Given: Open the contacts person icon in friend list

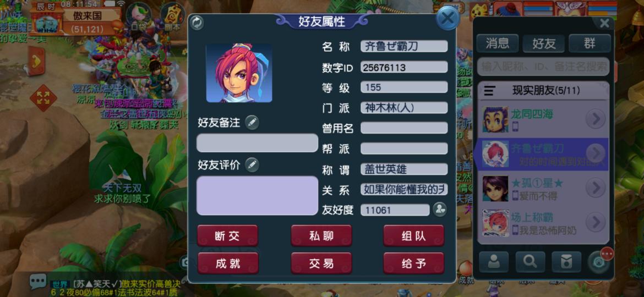Looking at the screenshot, I should pyautogui.click(x=494, y=262).
